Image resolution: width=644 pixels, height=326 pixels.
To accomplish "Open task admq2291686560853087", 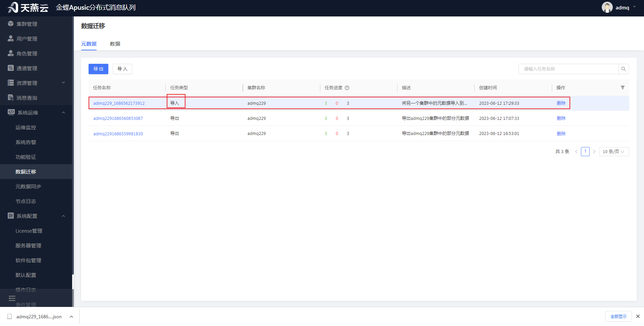I will (118, 118).
